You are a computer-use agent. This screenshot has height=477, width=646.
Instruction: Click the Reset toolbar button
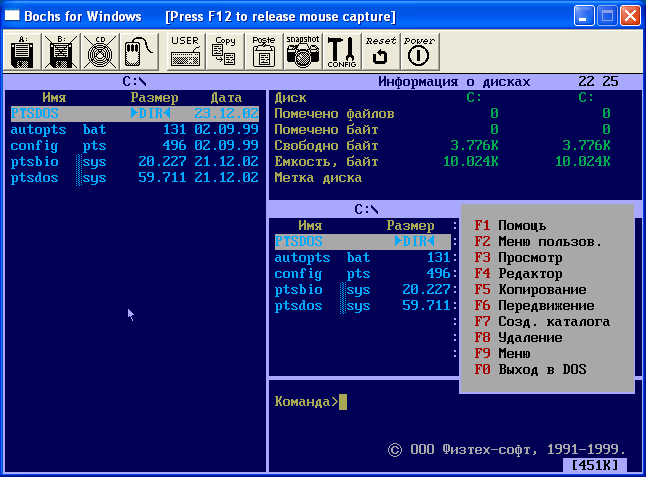point(381,52)
